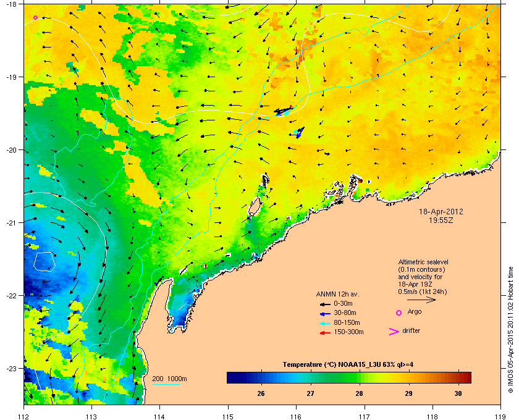Click the temperature color bar at 26
519x420 pixels.
261,377
